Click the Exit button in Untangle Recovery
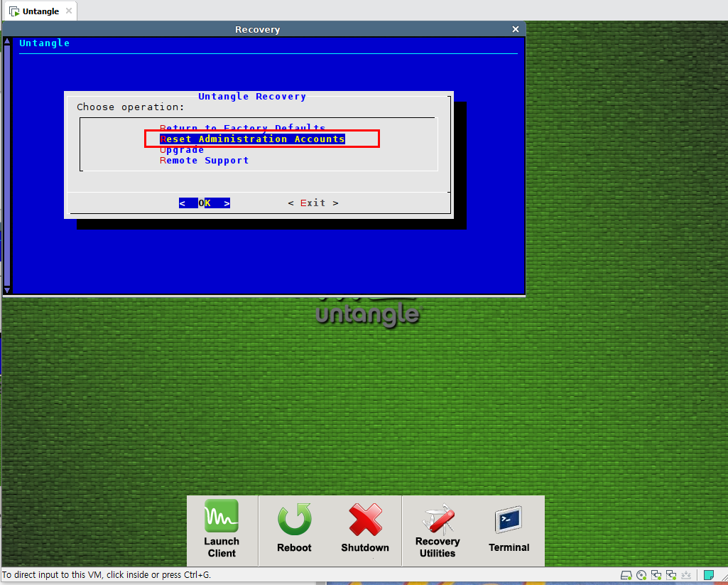The image size is (728, 585). [313, 203]
